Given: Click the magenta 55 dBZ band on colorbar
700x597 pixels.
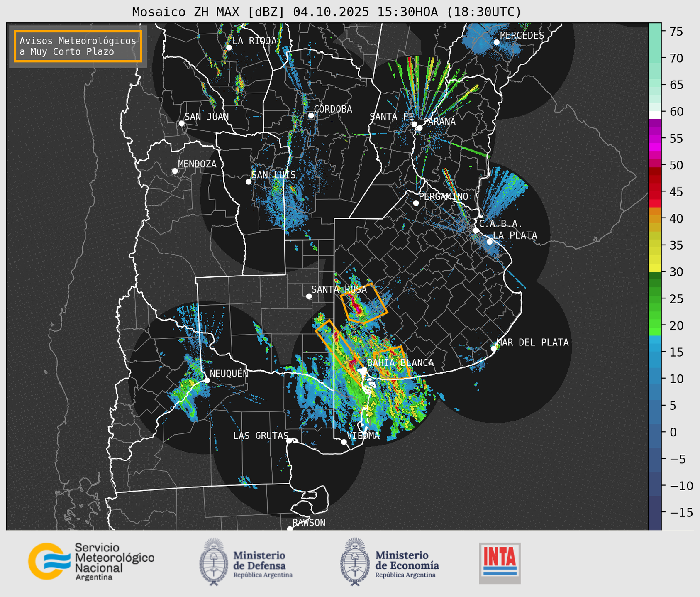Looking at the screenshot, I should click(655, 139).
